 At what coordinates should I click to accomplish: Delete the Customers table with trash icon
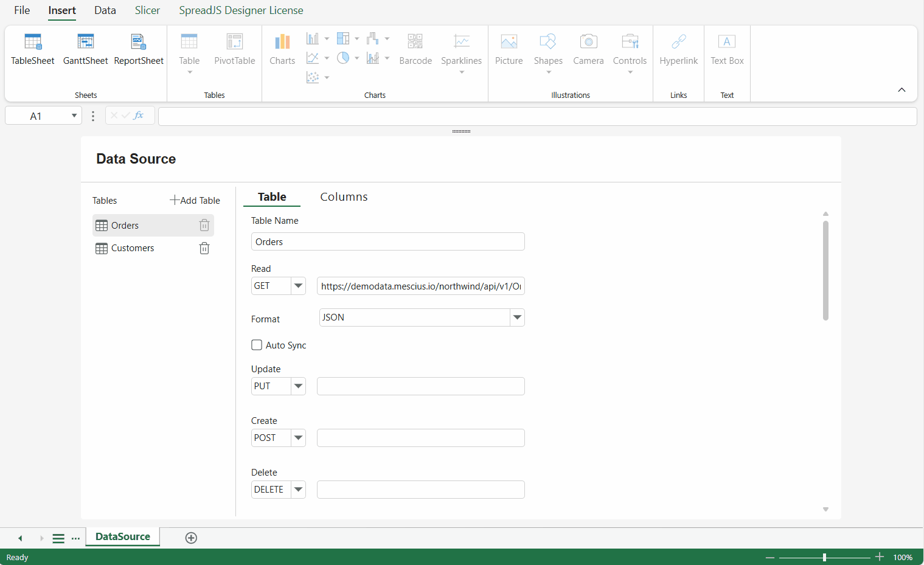click(204, 248)
